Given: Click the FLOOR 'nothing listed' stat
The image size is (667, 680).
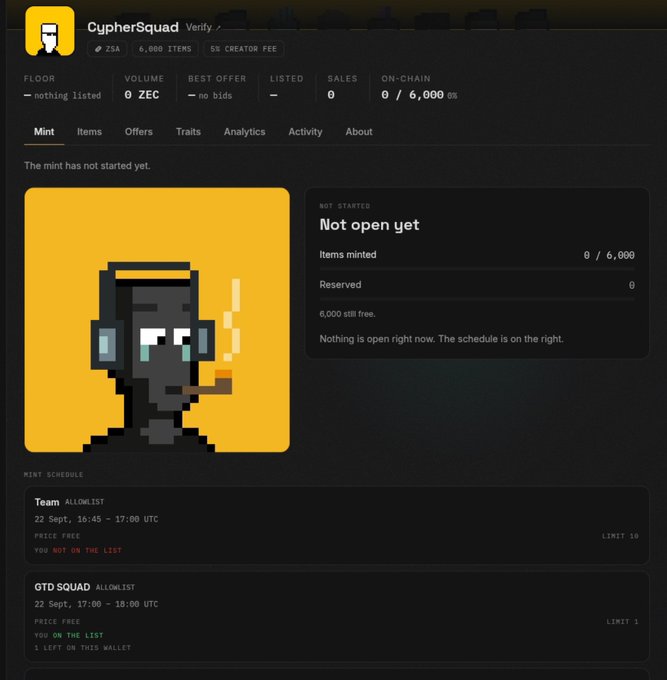Looking at the screenshot, I should (x=62, y=95).
